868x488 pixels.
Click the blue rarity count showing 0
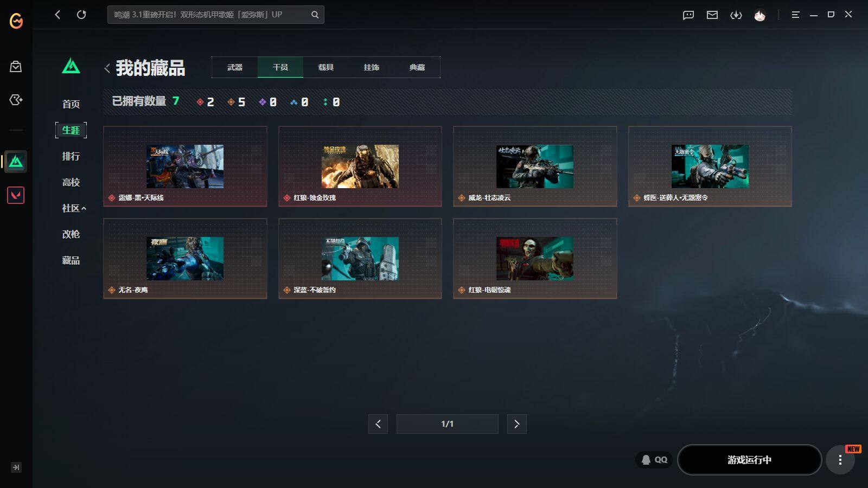pyautogui.click(x=299, y=102)
